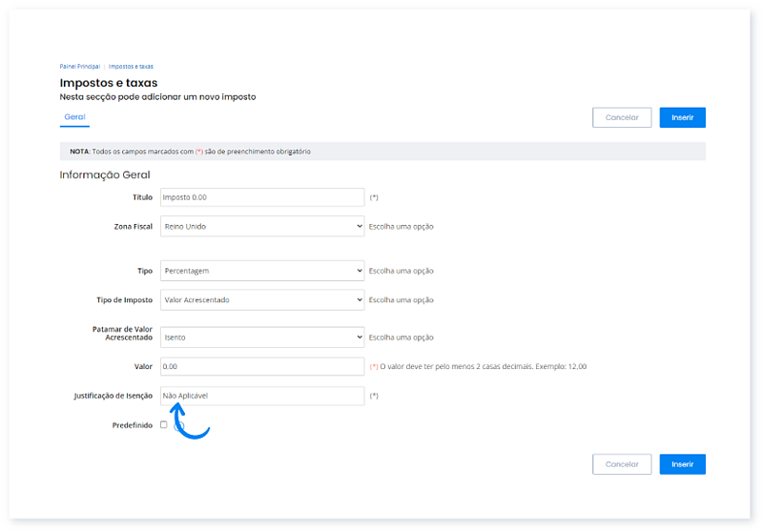The width and height of the screenshot is (763, 532).
Task: Click the bottom Cancelar button
Action: [x=622, y=464]
